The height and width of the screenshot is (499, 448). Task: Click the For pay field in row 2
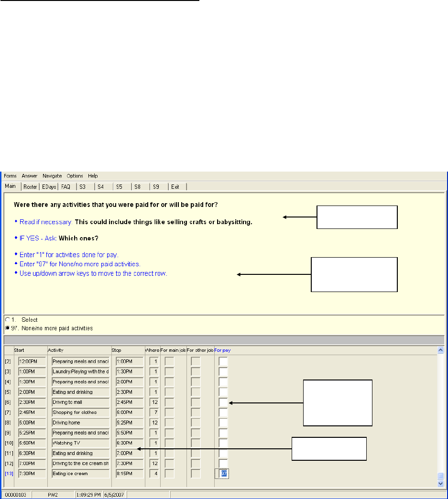click(x=223, y=361)
